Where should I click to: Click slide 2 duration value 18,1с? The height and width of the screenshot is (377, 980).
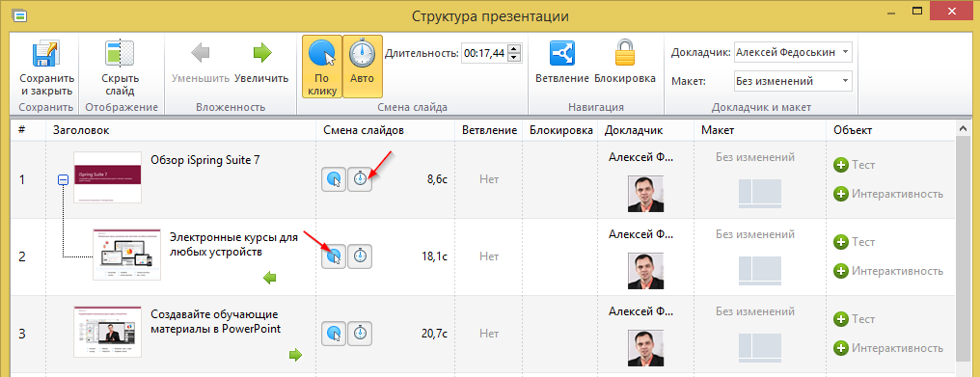coord(435,256)
